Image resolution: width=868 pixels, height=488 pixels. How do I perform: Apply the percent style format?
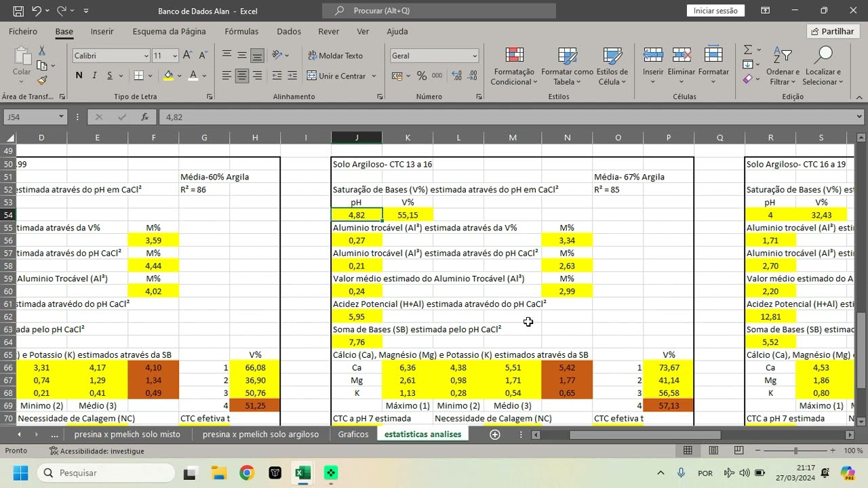pos(422,76)
